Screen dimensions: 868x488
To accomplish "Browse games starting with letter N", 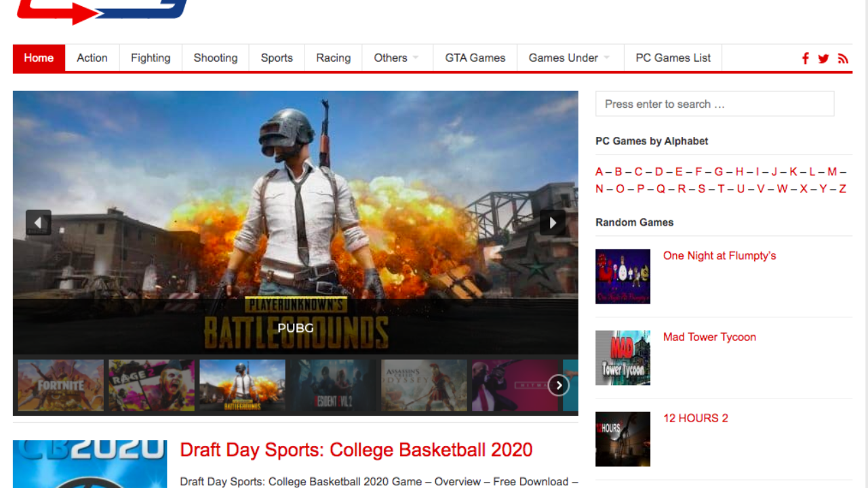I will pyautogui.click(x=599, y=189).
